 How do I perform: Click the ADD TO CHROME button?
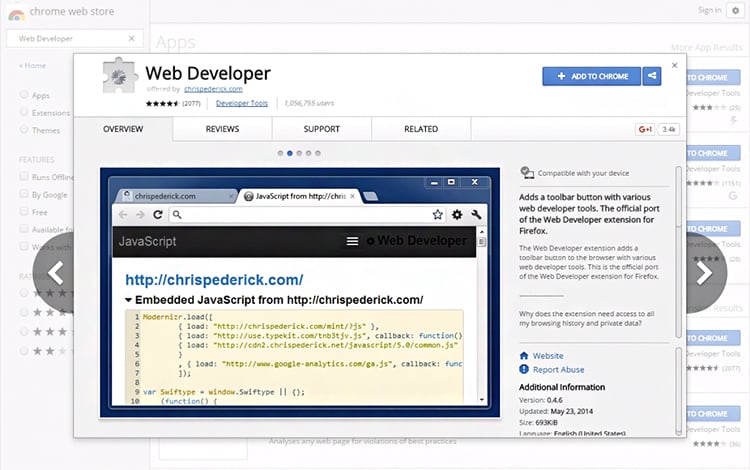coord(592,76)
